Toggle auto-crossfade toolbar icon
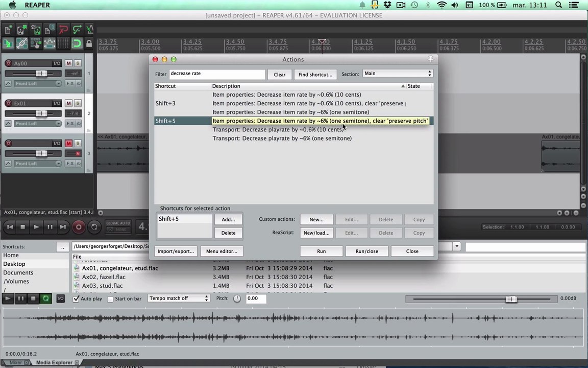 (x=8, y=43)
